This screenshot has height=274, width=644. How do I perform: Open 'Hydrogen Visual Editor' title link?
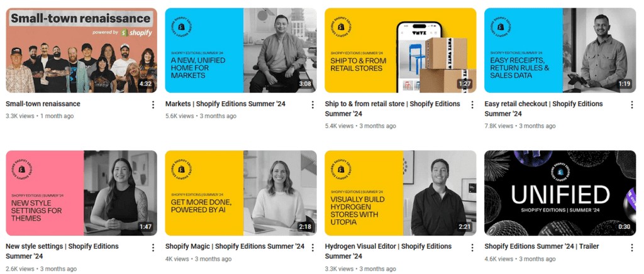(392, 246)
